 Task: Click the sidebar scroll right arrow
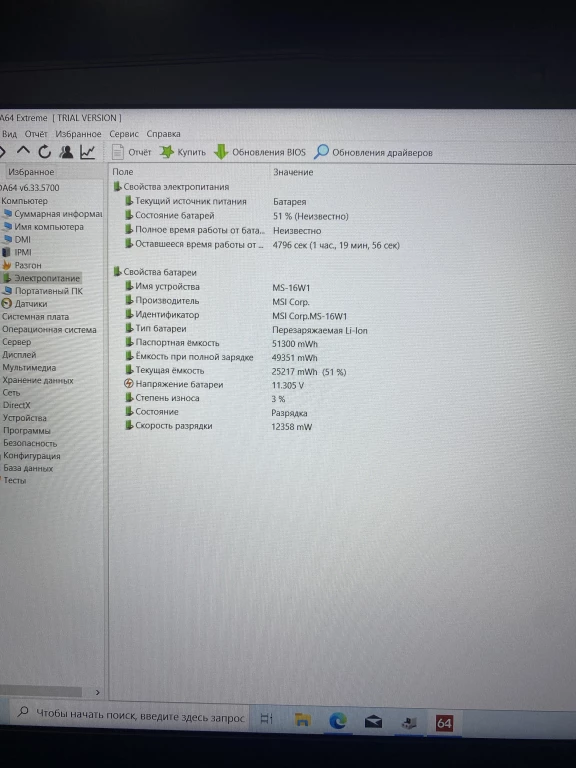point(97,692)
